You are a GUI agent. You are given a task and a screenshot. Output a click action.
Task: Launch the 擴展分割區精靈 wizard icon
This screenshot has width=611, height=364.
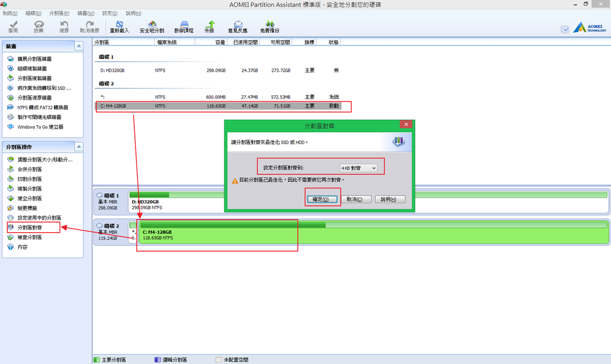coord(11,59)
